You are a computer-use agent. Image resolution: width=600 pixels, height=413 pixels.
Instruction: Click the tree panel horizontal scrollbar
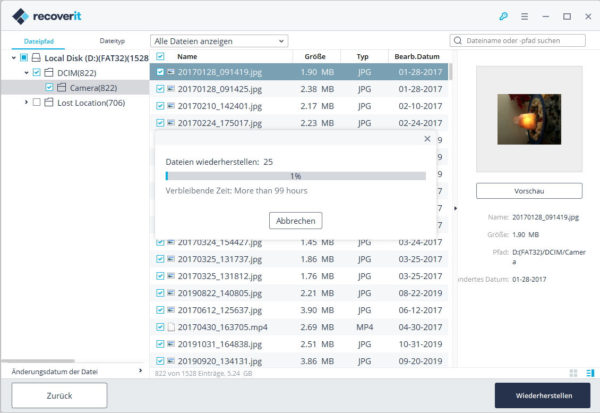38,361
